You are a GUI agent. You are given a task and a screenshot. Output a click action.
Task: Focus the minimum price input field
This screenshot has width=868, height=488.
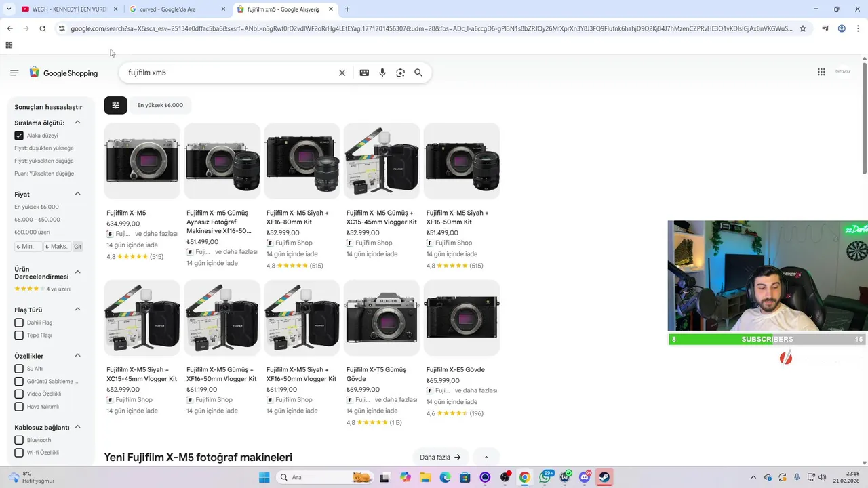click(x=28, y=247)
